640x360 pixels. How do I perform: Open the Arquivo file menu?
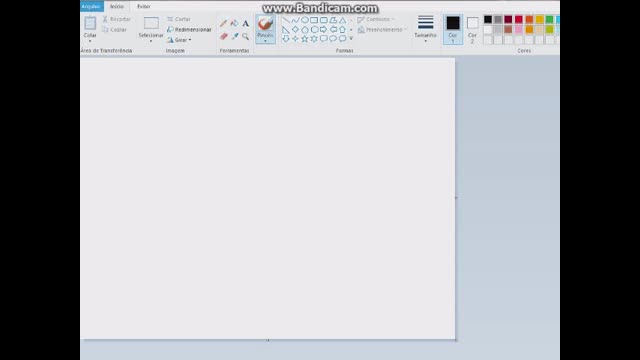91,6
